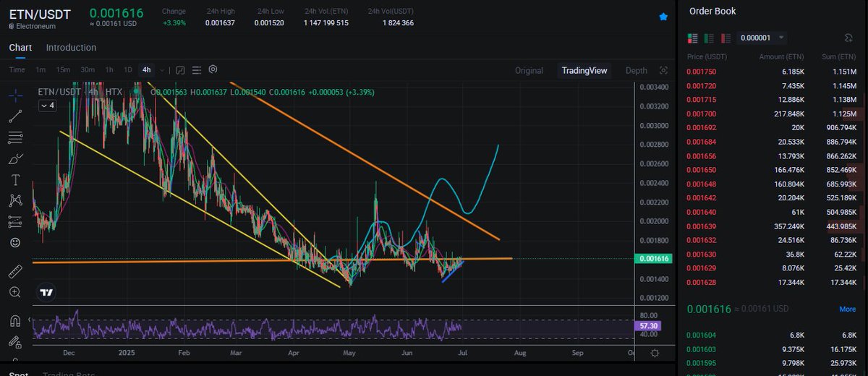Click the ask price 0.001639 row
The width and height of the screenshot is (868, 376).
click(x=772, y=226)
